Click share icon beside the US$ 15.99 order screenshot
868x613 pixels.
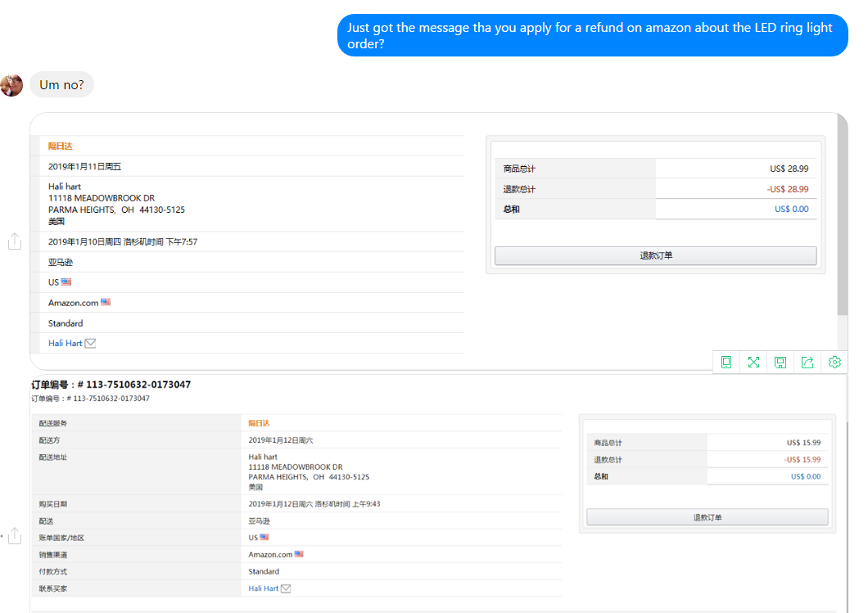point(14,535)
